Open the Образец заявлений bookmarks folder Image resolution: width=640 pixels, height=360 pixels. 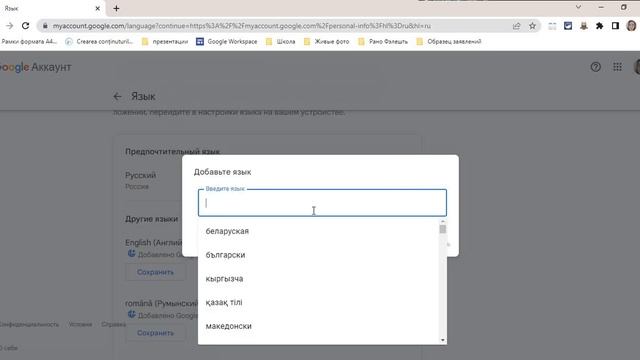click(449, 42)
